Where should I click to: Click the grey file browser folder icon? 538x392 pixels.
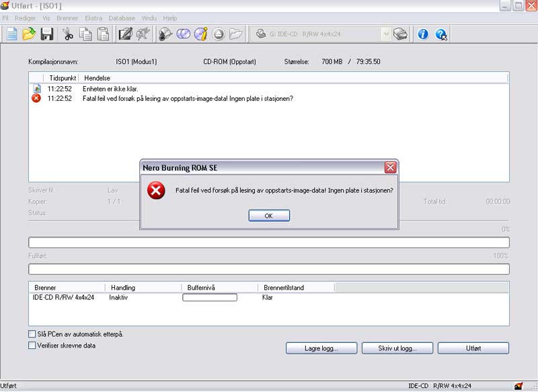tap(236, 34)
